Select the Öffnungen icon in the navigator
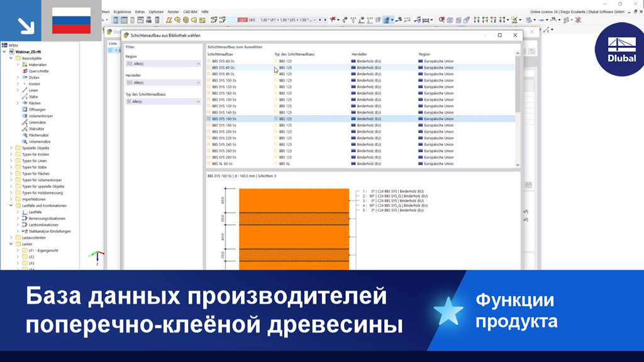644x362 pixels. click(x=26, y=109)
